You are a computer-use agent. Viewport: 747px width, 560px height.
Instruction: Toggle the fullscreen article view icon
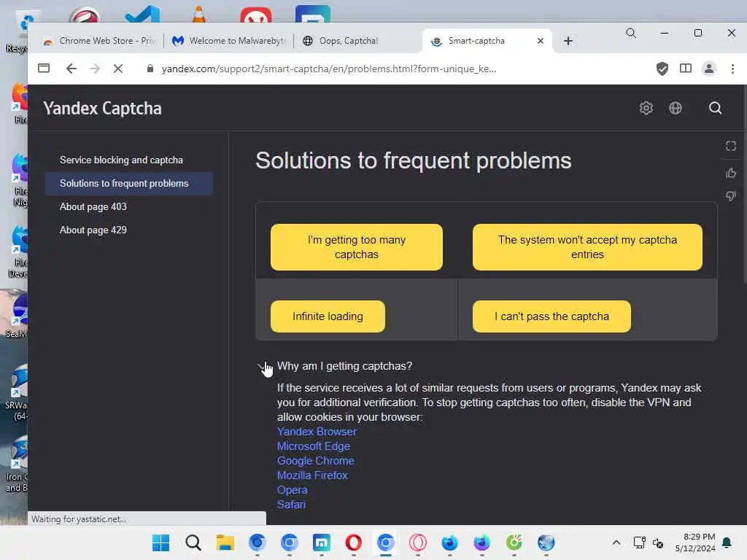(x=731, y=146)
